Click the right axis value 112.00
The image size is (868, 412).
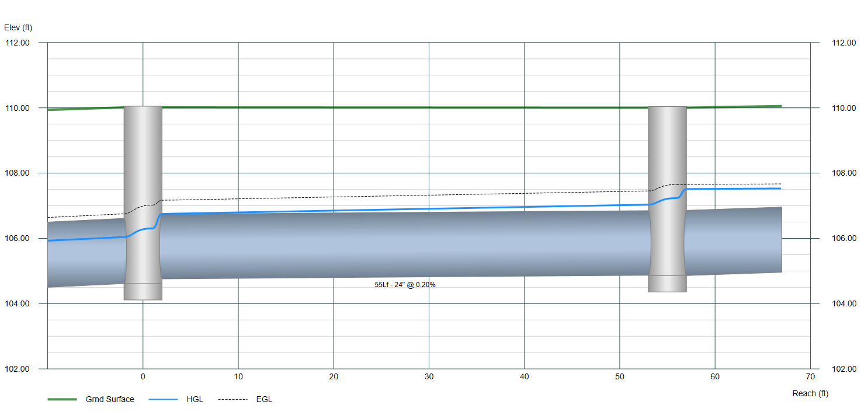tap(843, 43)
